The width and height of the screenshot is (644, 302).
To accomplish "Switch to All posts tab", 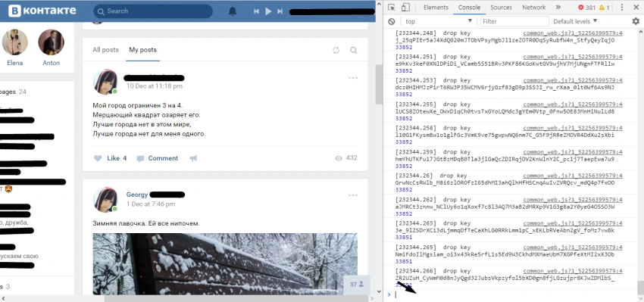I will pyautogui.click(x=105, y=50).
